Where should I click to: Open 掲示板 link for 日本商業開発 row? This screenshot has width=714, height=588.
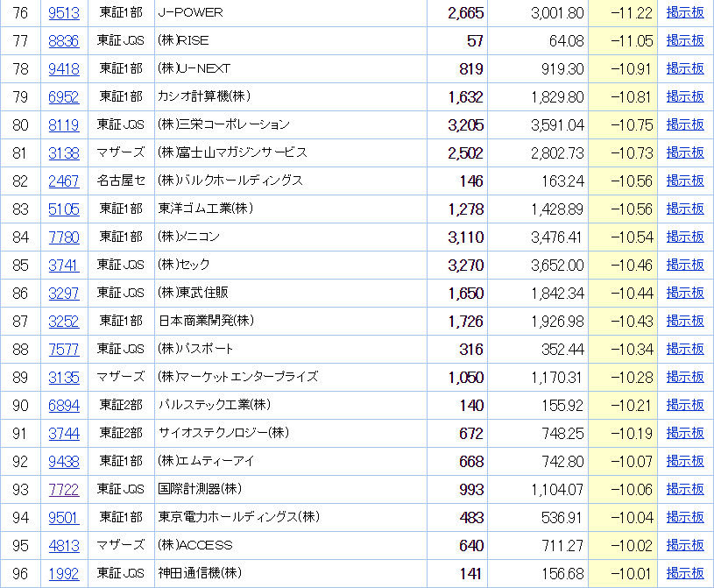[685, 321]
